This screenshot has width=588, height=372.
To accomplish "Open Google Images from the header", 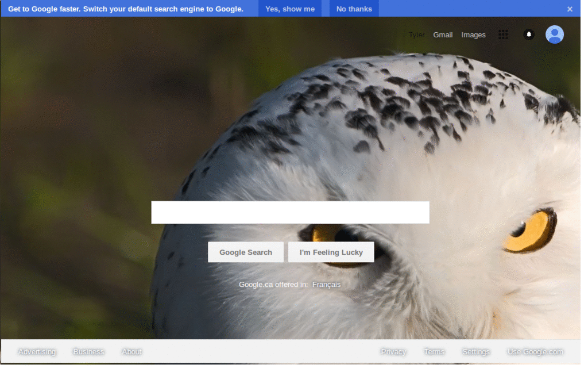I will (473, 34).
